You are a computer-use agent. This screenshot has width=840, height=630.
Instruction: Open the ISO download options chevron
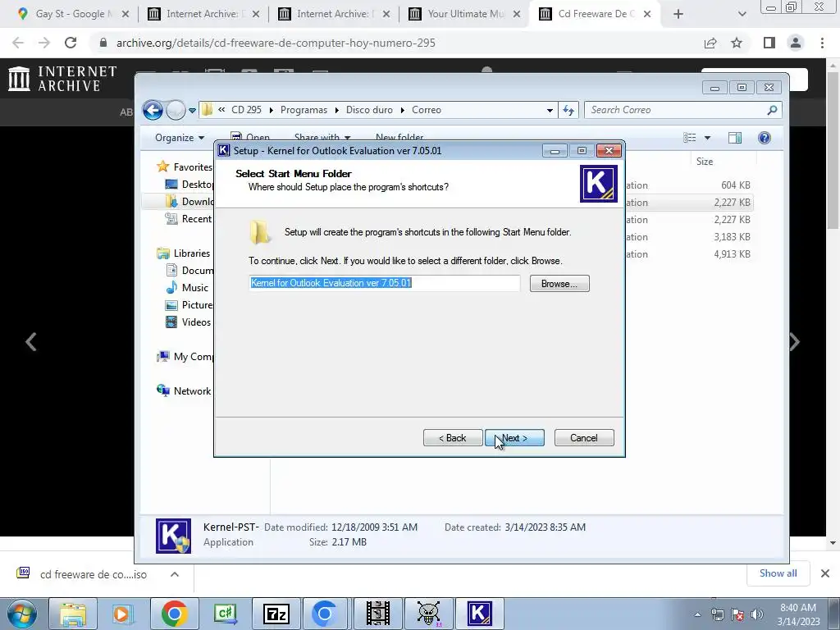(x=175, y=574)
